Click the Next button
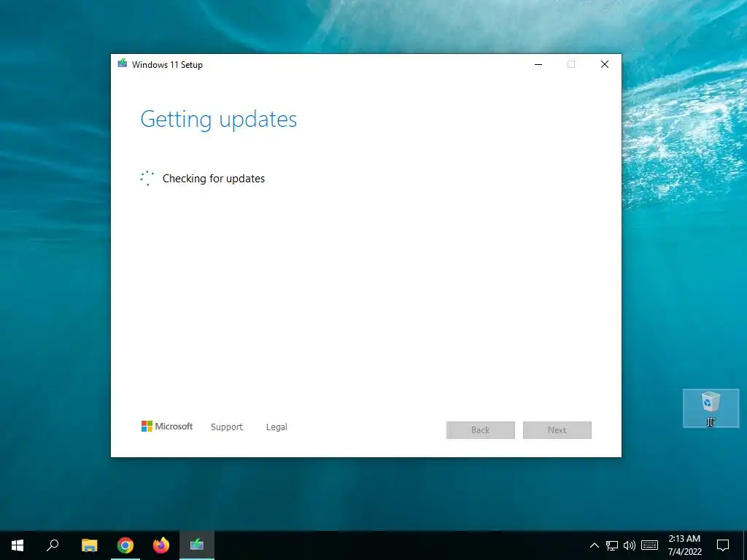Image resolution: width=747 pixels, height=560 pixels. (x=557, y=430)
